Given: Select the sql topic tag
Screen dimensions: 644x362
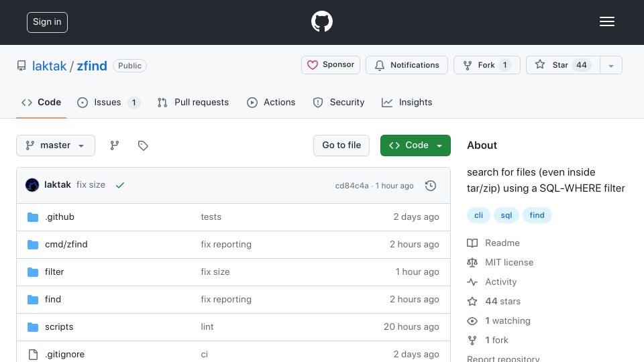Looking at the screenshot, I should click(x=506, y=215).
